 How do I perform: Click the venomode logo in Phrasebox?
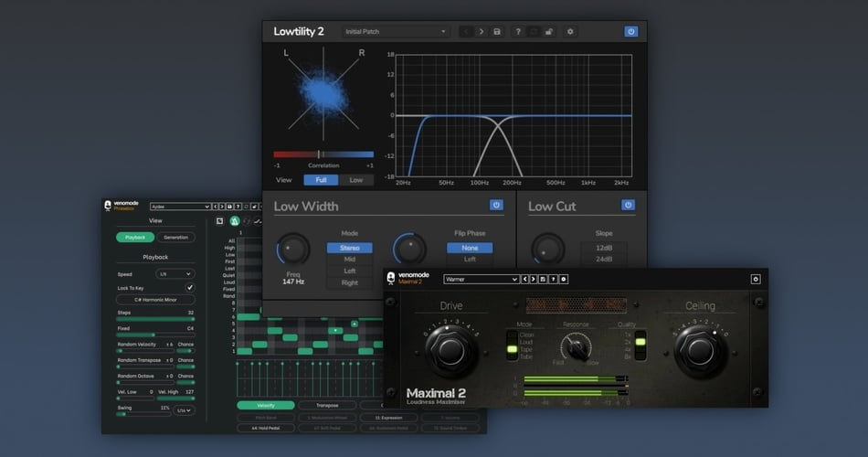tap(122, 206)
